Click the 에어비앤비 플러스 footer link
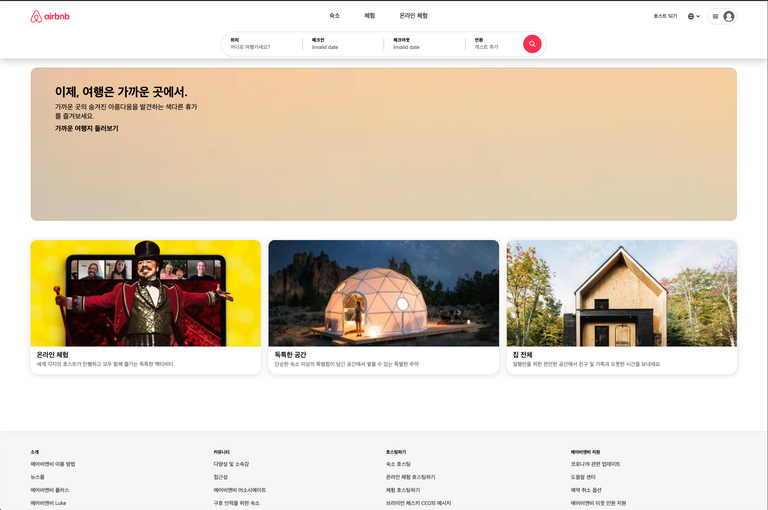Viewport: 768px width, 510px height. 49,490
